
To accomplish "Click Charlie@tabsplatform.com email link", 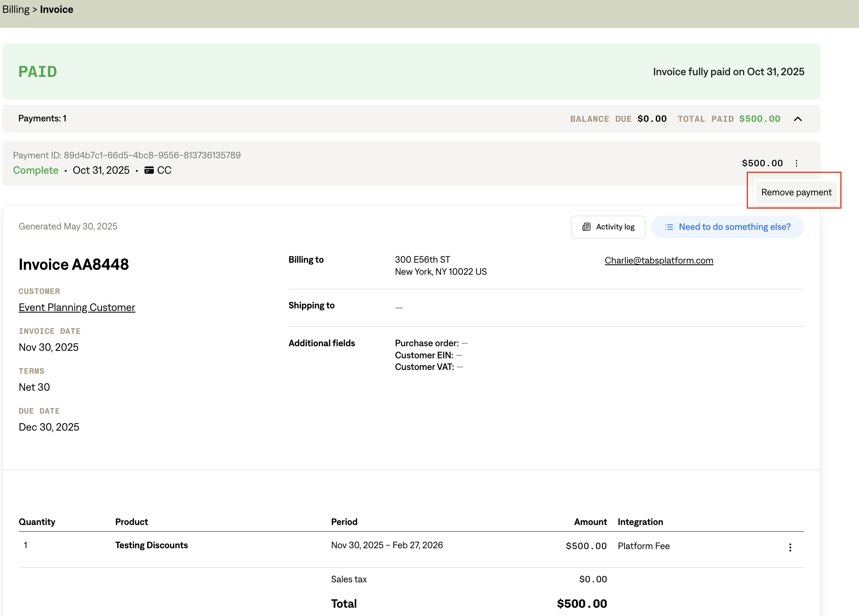I will pos(659,261).
